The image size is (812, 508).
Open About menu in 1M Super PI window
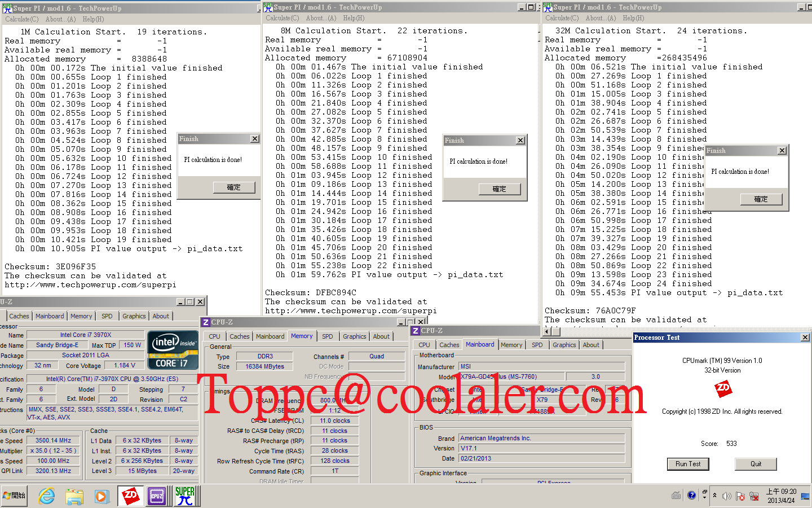pos(60,19)
